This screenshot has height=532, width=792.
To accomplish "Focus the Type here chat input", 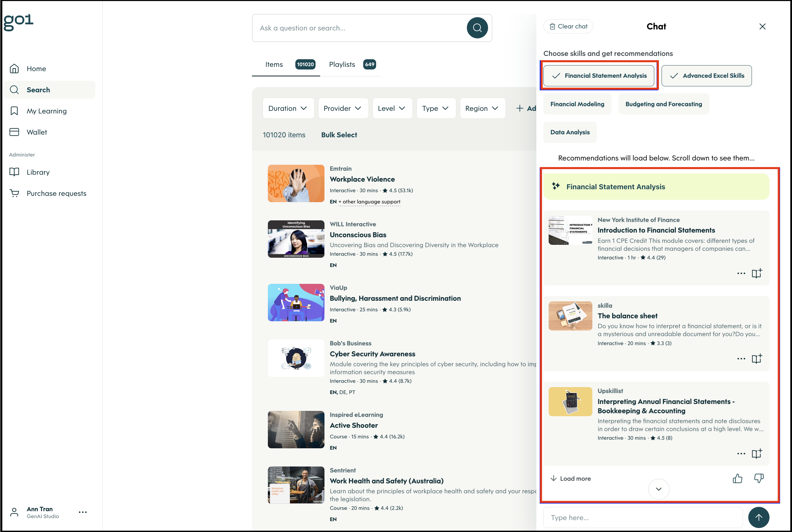I will 643,517.
